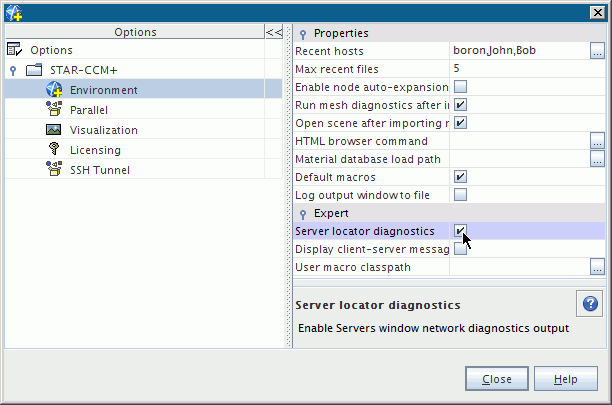Open browse for Material database load path
Viewport: 612px width, 405px height.
click(x=597, y=159)
